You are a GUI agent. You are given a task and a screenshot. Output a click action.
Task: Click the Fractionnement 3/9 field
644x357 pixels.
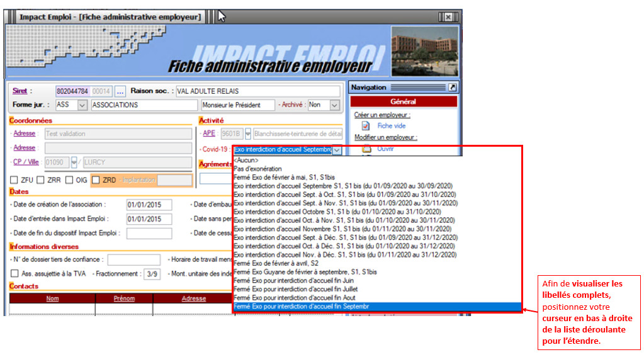(152, 274)
